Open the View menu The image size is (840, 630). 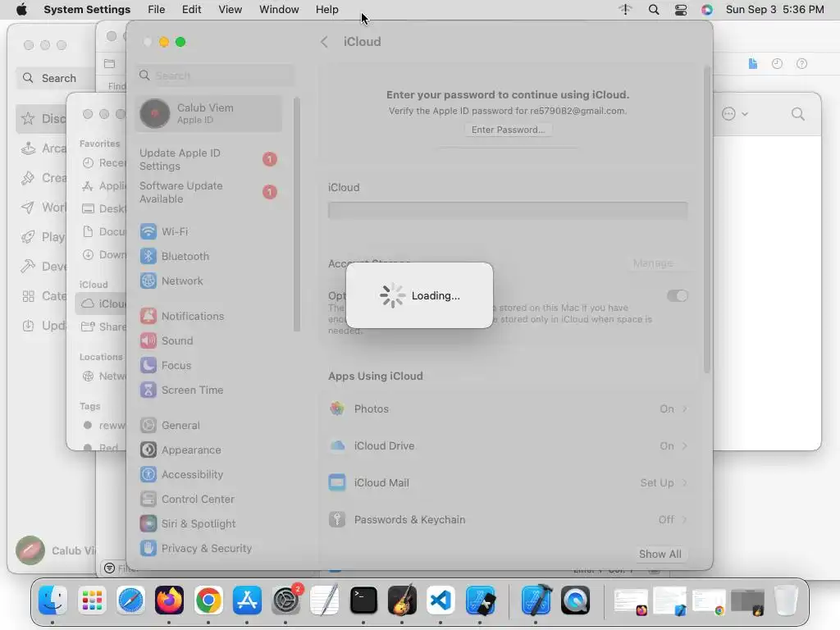pyautogui.click(x=231, y=10)
